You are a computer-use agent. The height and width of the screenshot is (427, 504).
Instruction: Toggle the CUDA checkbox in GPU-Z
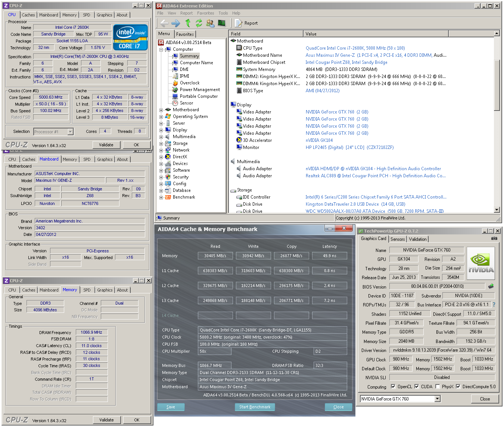(x=417, y=387)
